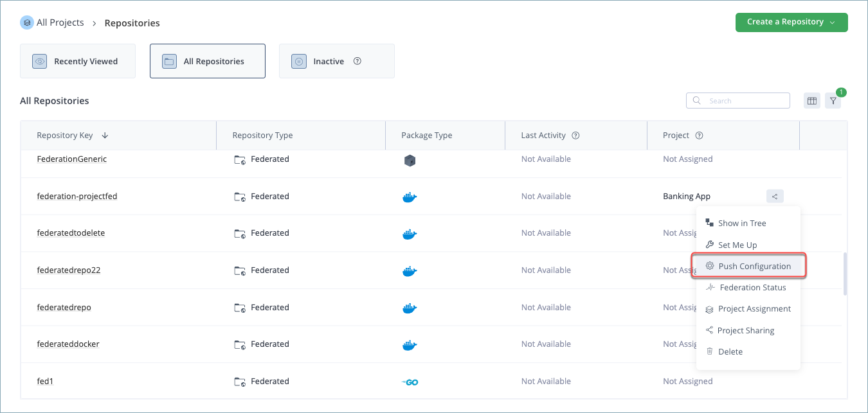The width and height of the screenshot is (868, 413).
Task: Click Federated folder icon in federatedtodelete row
Action: tap(240, 233)
